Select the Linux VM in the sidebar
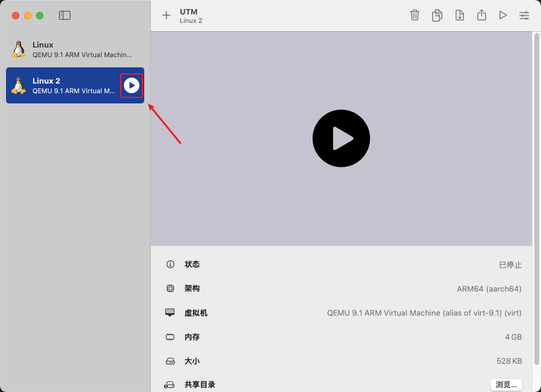This screenshot has width=541, height=392. tap(66, 49)
